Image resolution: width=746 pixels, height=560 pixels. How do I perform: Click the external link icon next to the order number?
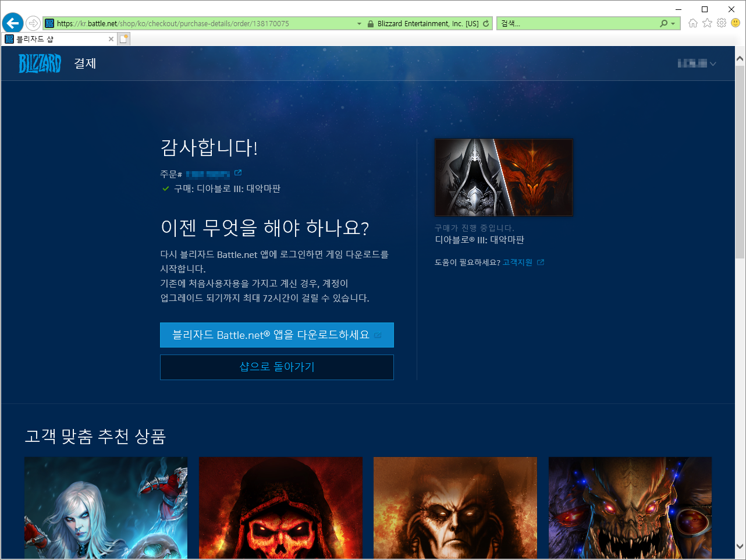pos(238,173)
